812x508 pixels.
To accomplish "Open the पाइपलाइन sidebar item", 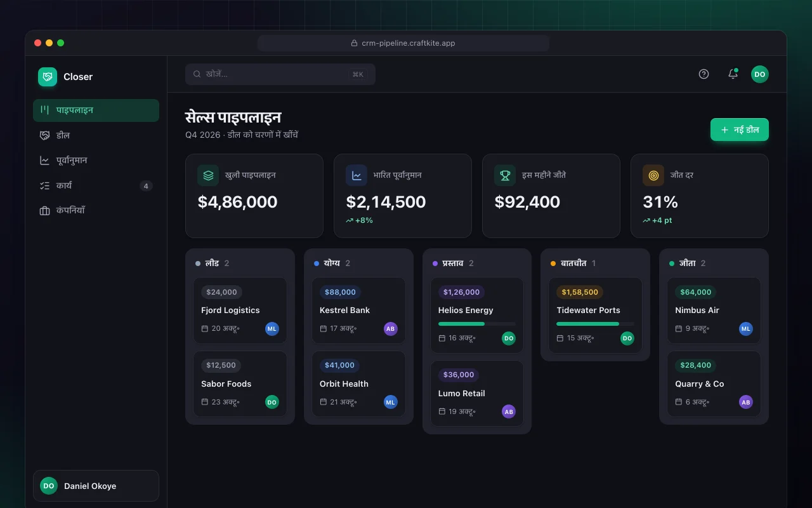I will click(x=96, y=110).
